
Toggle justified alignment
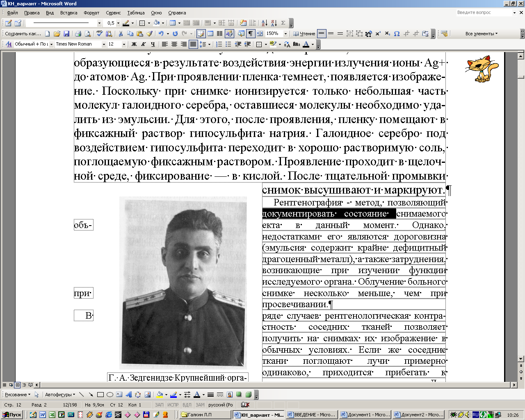193,44
